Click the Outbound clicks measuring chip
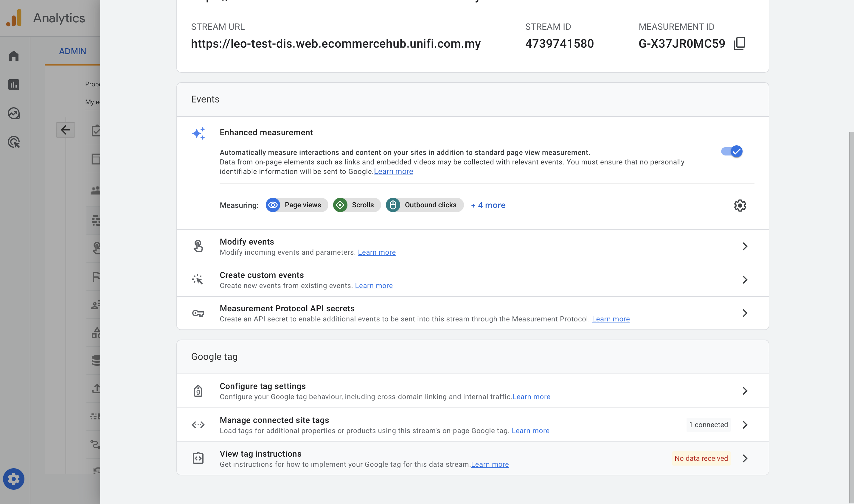This screenshot has height=504, width=854. tap(424, 205)
